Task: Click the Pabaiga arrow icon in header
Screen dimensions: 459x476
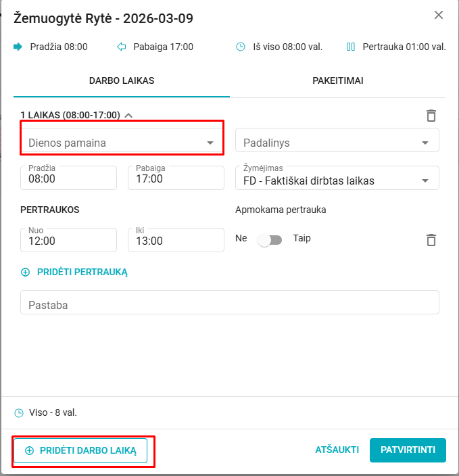Action: (x=122, y=47)
